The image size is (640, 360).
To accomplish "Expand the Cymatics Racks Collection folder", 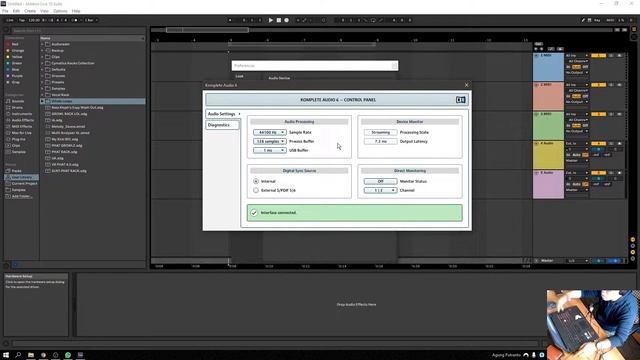I will tap(42, 63).
